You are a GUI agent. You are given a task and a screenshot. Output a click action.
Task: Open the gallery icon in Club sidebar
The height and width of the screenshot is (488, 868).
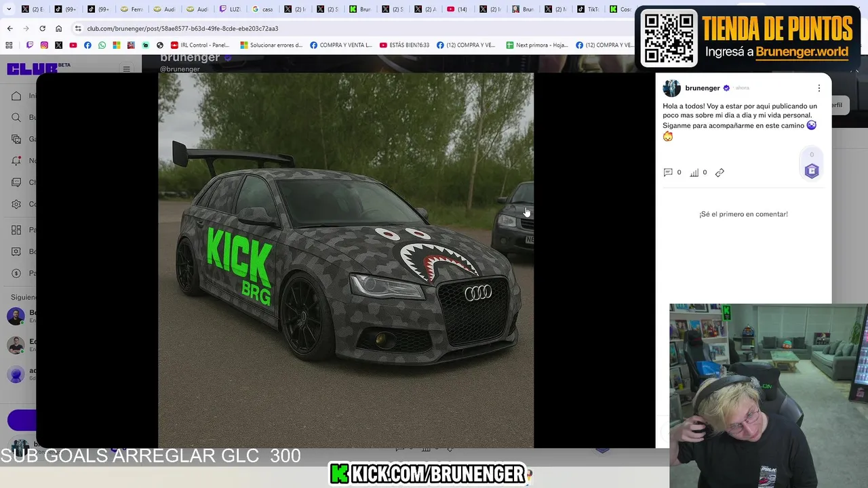coord(16,140)
